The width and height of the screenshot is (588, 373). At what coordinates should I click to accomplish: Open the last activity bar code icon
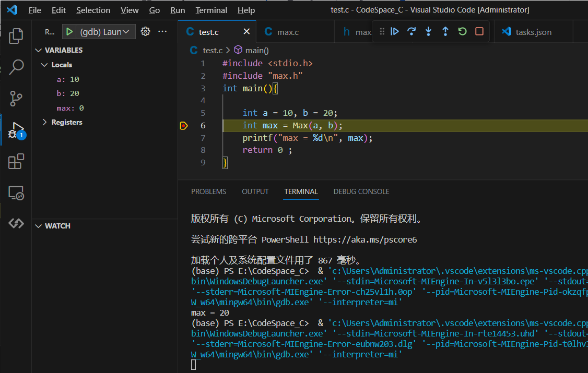pyautogui.click(x=16, y=224)
